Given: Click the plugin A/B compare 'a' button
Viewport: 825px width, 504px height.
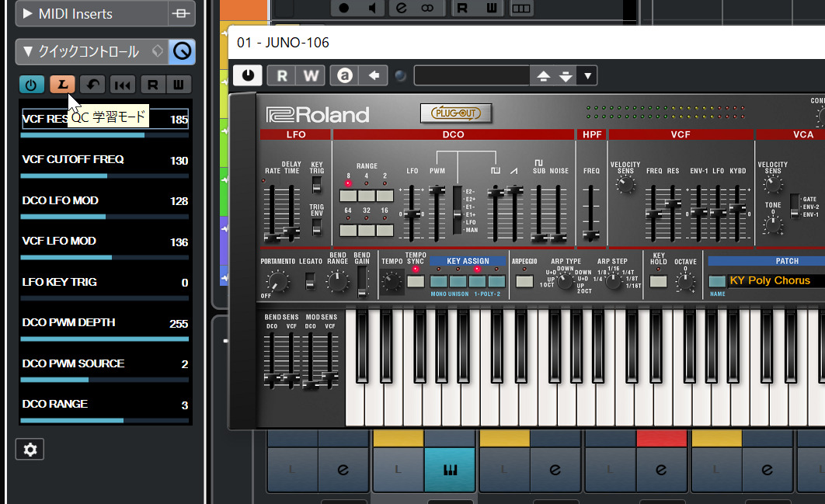Looking at the screenshot, I should coord(345,76).
